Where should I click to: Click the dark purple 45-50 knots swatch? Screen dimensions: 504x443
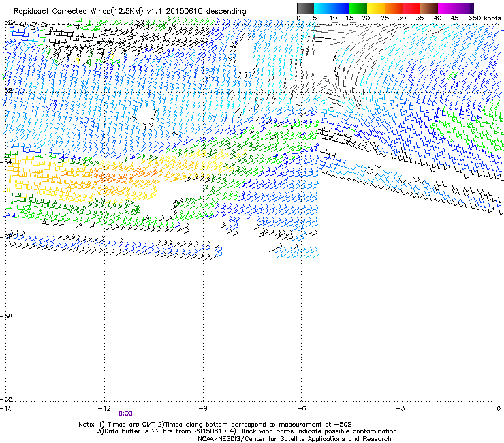pyautogui.click(x=464, y=8)
